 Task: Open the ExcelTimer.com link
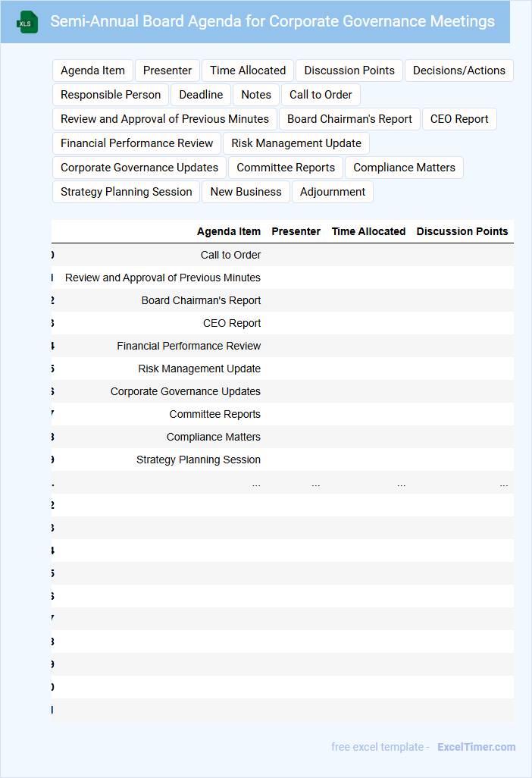click(476, 747)
